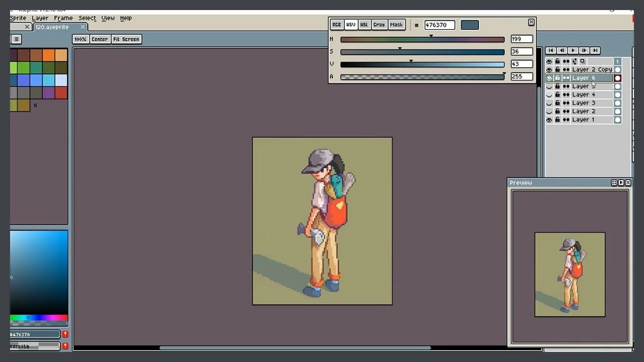Click the Fit Screen button
Image resolution: width=644 pixels, height=362 pixels.
coord(126,39)
